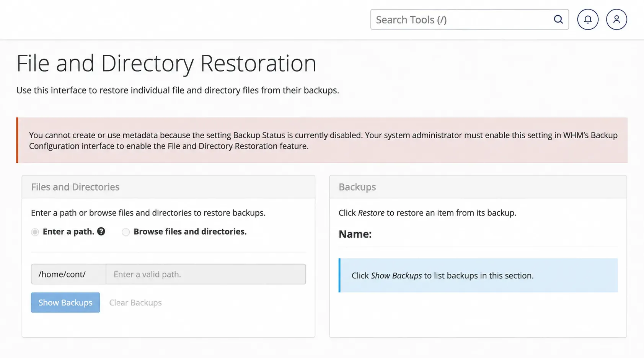Click the 'Use this interface' description text
The height and width of the screenshot is (358, 644).
click(x=178, y=90)
